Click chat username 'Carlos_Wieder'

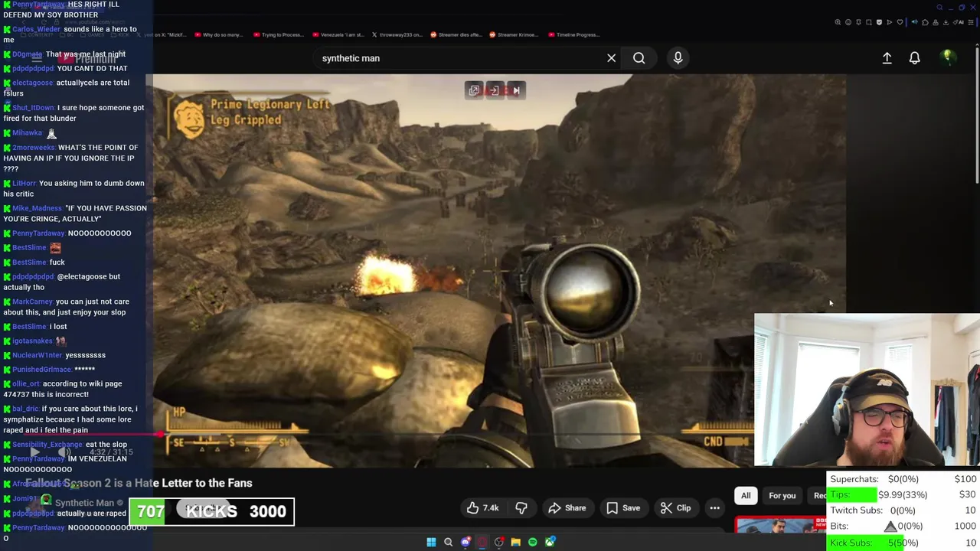point(36,29)
